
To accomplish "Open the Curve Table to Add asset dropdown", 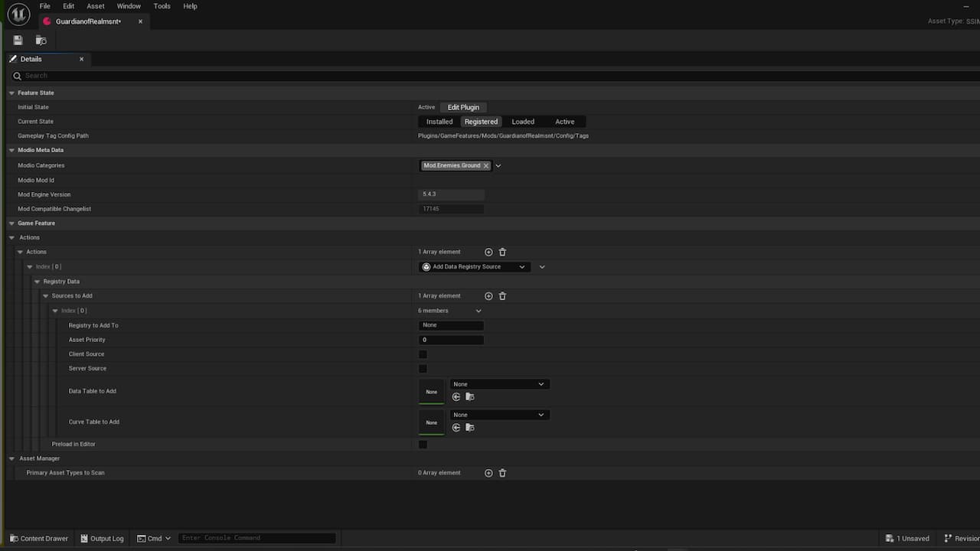I will (498, 415).
